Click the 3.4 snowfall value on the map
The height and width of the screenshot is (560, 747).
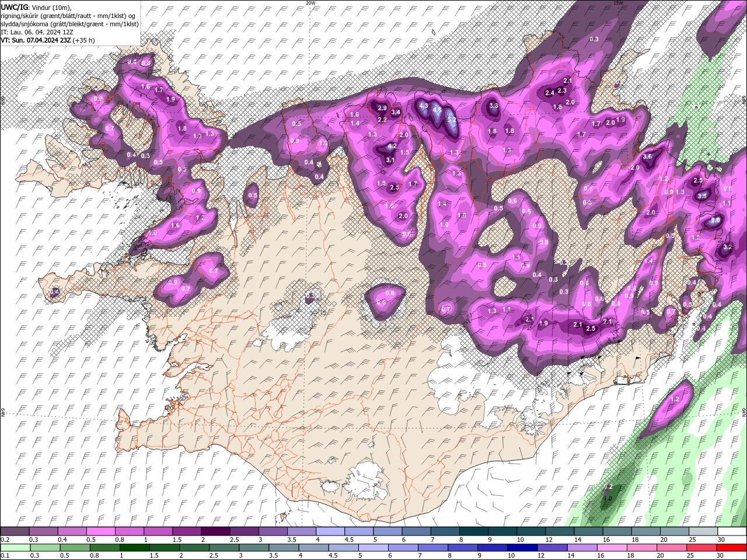click(x=396, y=112)
